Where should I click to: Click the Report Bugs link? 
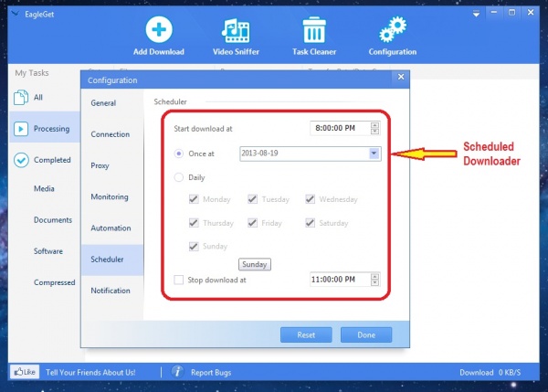tap(211, 373)
